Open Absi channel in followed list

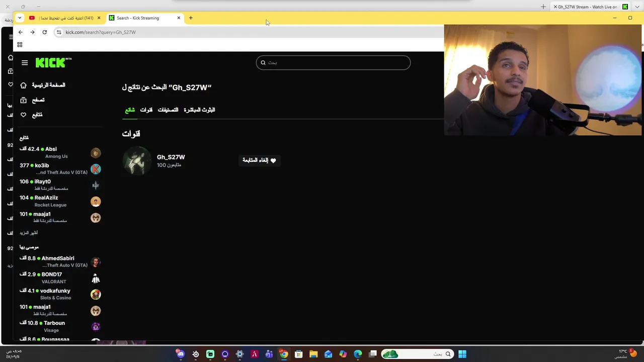pyautogui.click(x=60, y=152)
